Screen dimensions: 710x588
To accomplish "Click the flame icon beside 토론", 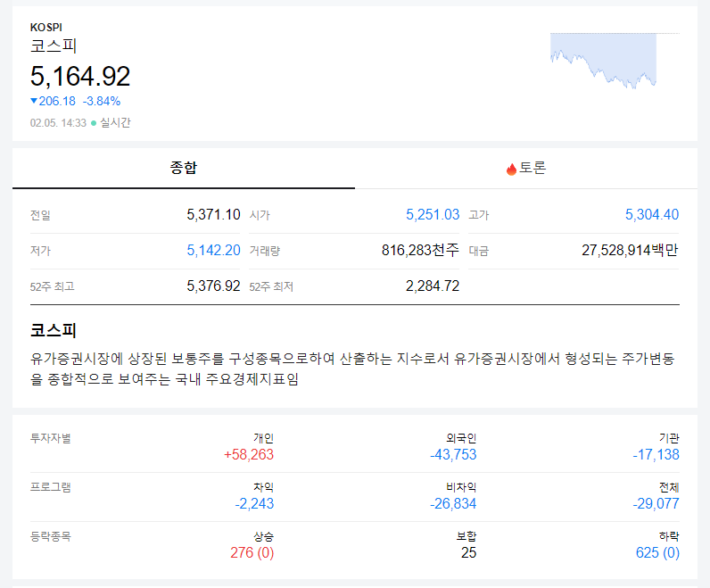I will tap(511, 169).
